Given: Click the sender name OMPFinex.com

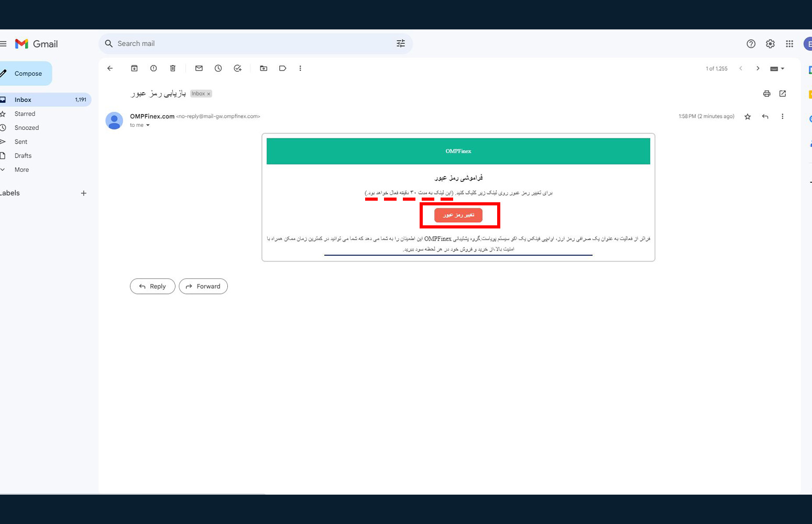Looking at the screenshot, I should pyautogui.click(x=152, y=116).
